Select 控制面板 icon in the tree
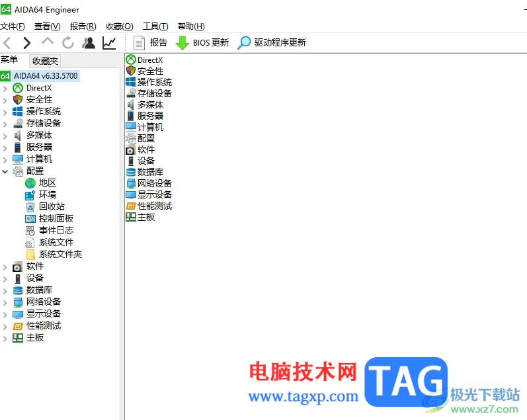This screenshot has height=420, width=527. pos(30,219)
